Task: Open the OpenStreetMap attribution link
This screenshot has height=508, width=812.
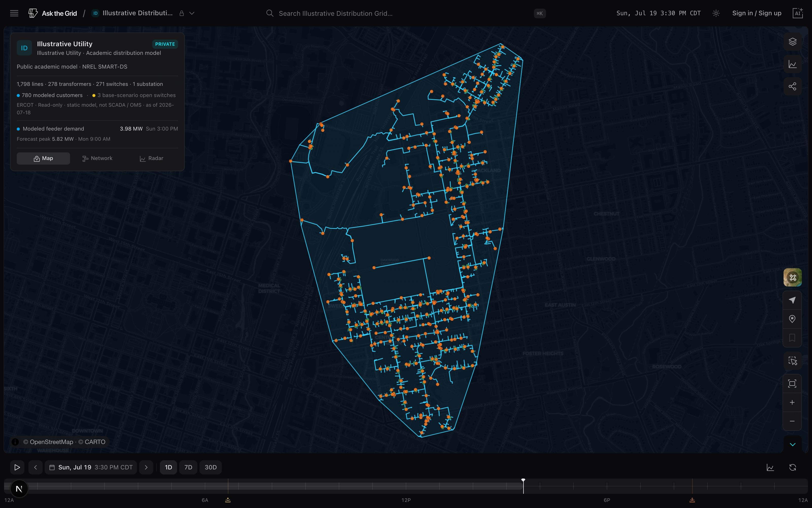Action: [48, 442]
